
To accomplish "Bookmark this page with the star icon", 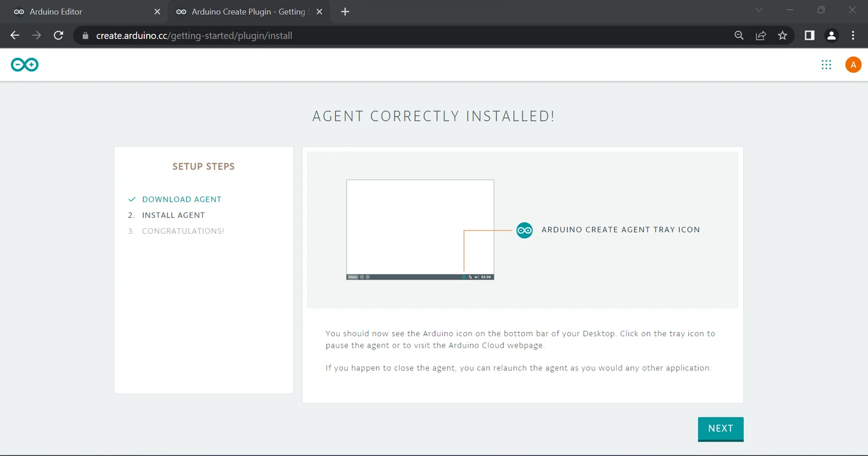I will [x=782, y=35].
